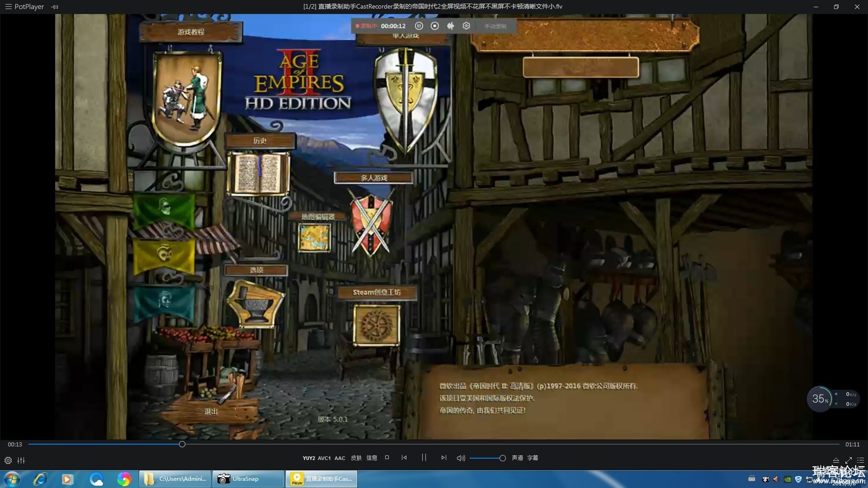Click the AVC1 codec indicator

[x=324, y=458]
